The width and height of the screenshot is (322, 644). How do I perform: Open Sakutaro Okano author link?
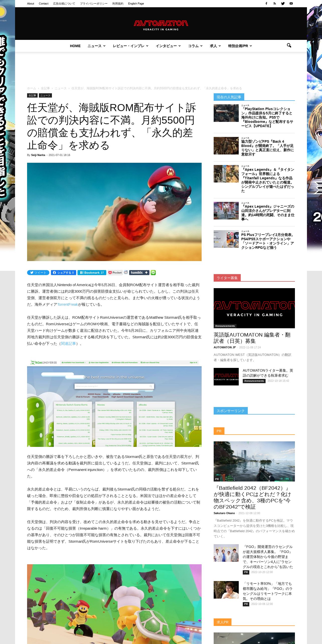click(224, 513)
